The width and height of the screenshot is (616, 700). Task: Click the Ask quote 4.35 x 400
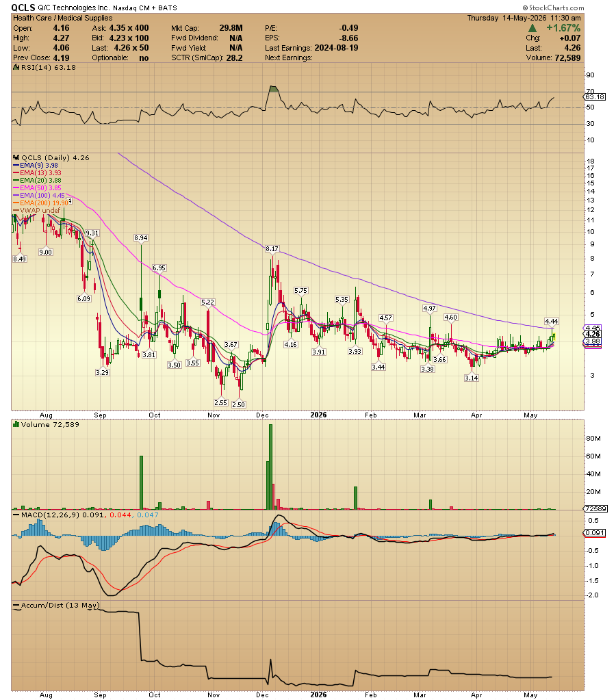(x=129, y=28)
